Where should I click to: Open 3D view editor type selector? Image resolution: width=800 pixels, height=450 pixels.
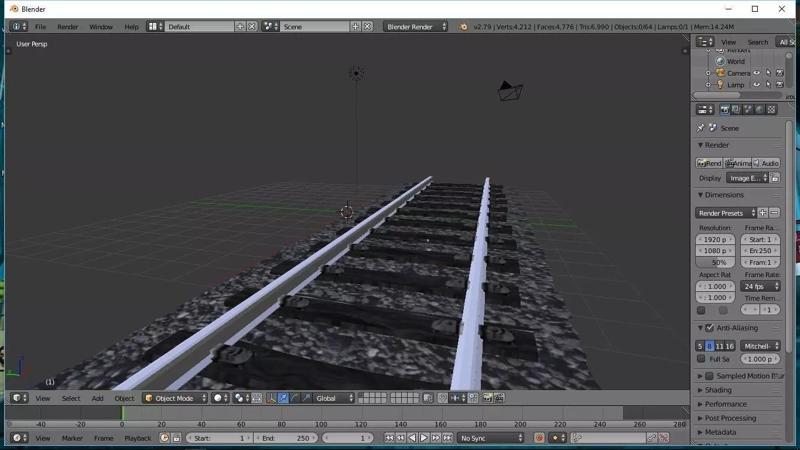[19, 398]
